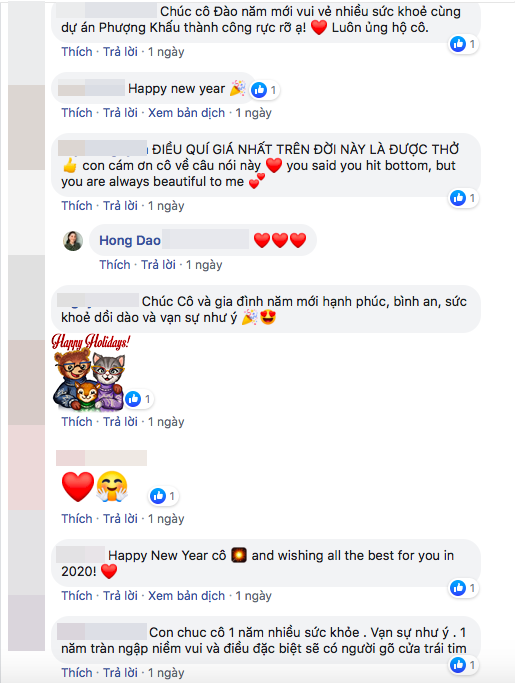Image resolution: width=515 pixels, height=683 pixels.
Task: Click Trả lời under Happy new year comment
Action: click(x=120, y=113)
